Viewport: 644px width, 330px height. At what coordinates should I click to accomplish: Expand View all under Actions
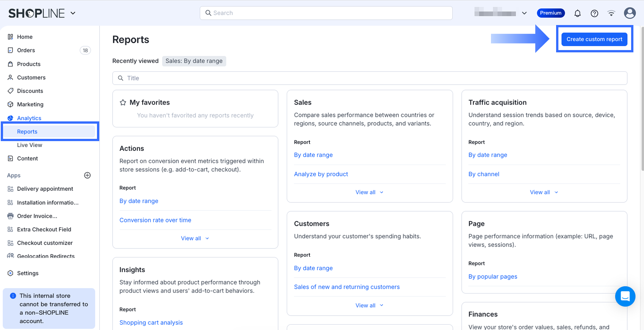195,238
